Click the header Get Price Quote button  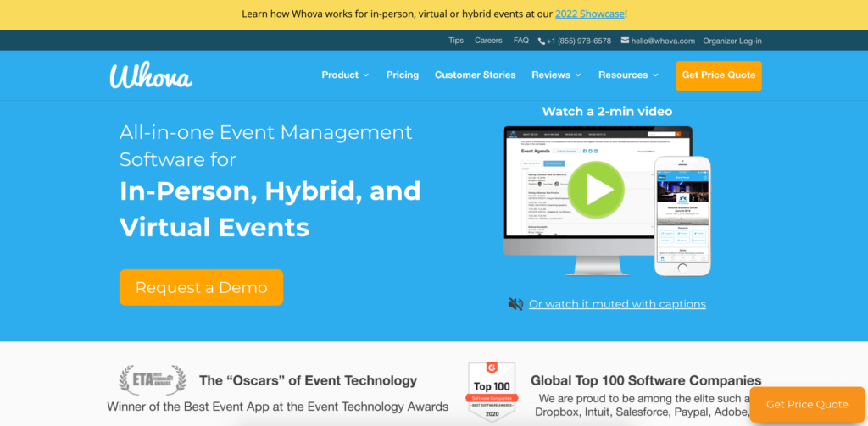pyautogui.click(x=719, y=75)
